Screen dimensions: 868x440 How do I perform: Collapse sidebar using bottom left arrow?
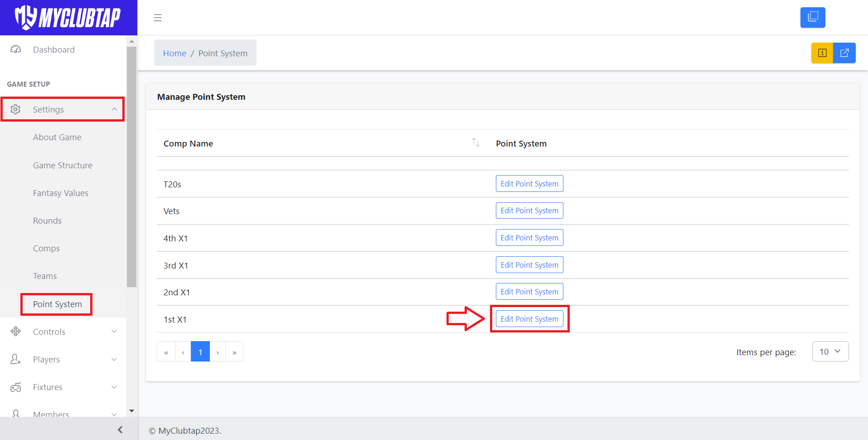tap(120, 430)
